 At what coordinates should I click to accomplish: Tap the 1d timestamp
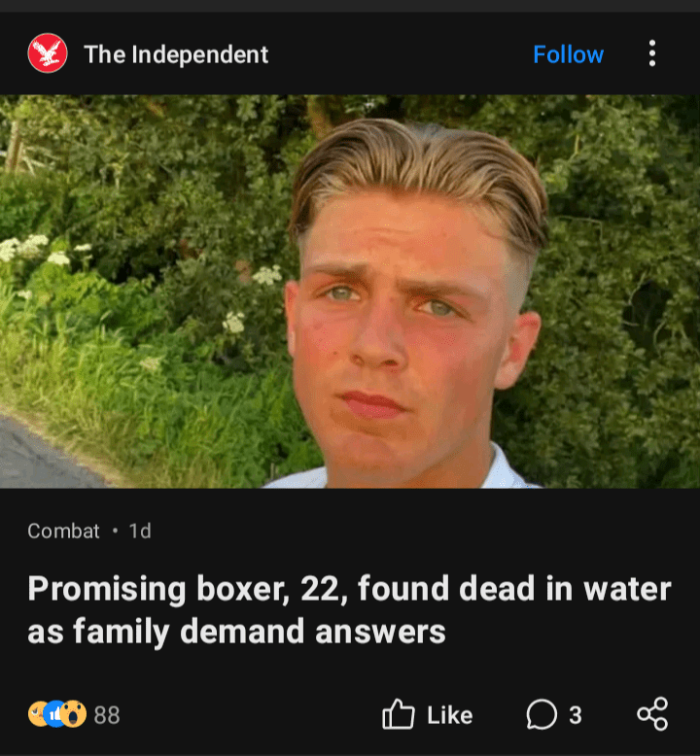coord(140,531)
